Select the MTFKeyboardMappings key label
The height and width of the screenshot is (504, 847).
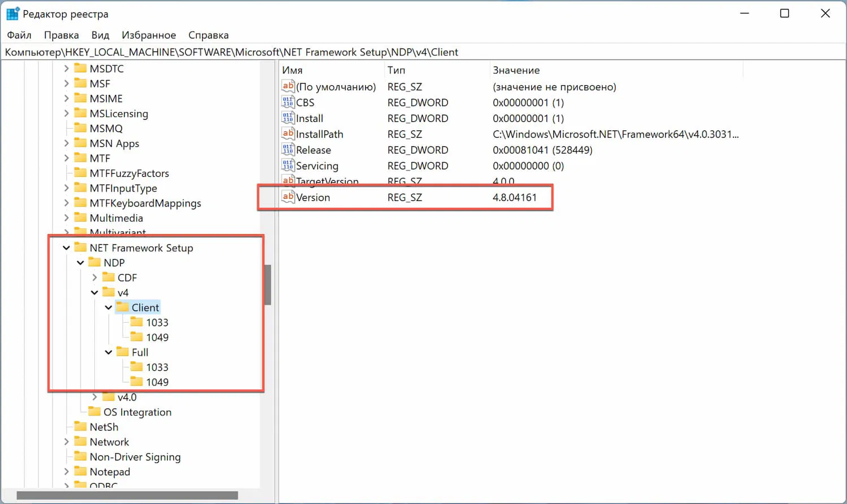point(145,203)
